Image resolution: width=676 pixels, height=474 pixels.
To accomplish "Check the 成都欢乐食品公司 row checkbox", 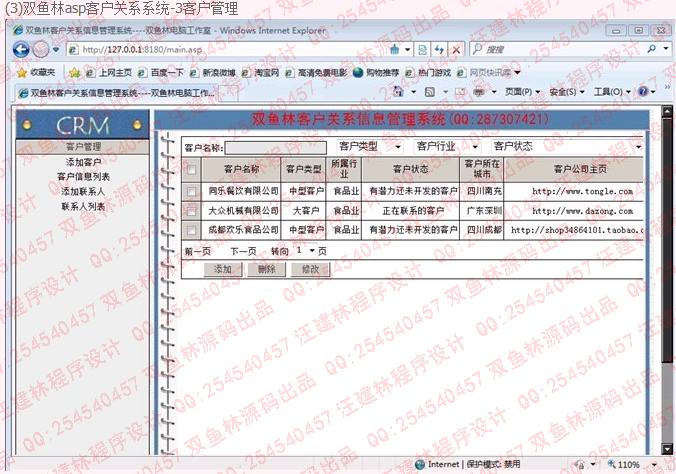I will [191, 230].
